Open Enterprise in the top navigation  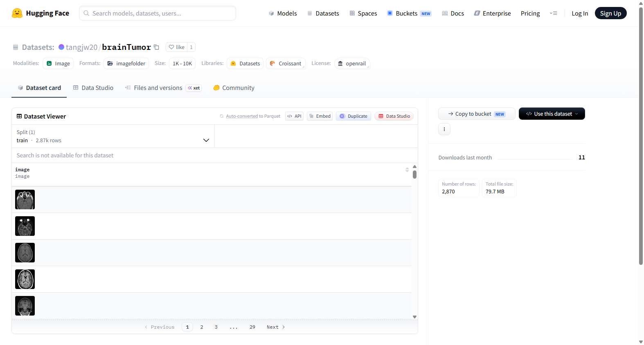493,13
